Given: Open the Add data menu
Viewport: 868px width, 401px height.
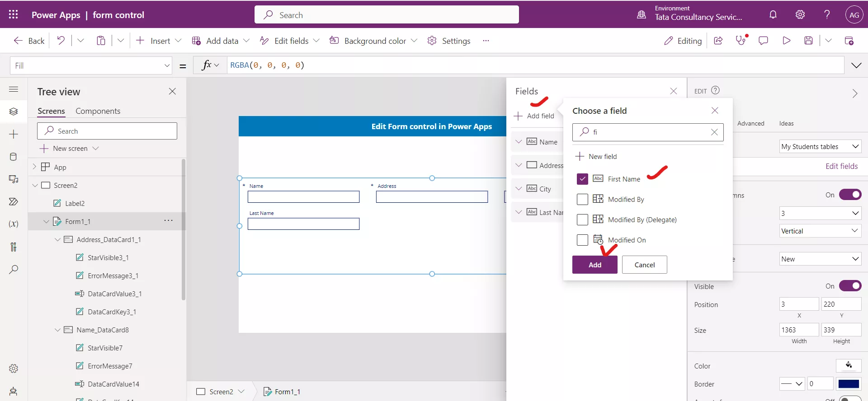Looking at the screenshot, I should pyautogui.click(x=221, y=41).
